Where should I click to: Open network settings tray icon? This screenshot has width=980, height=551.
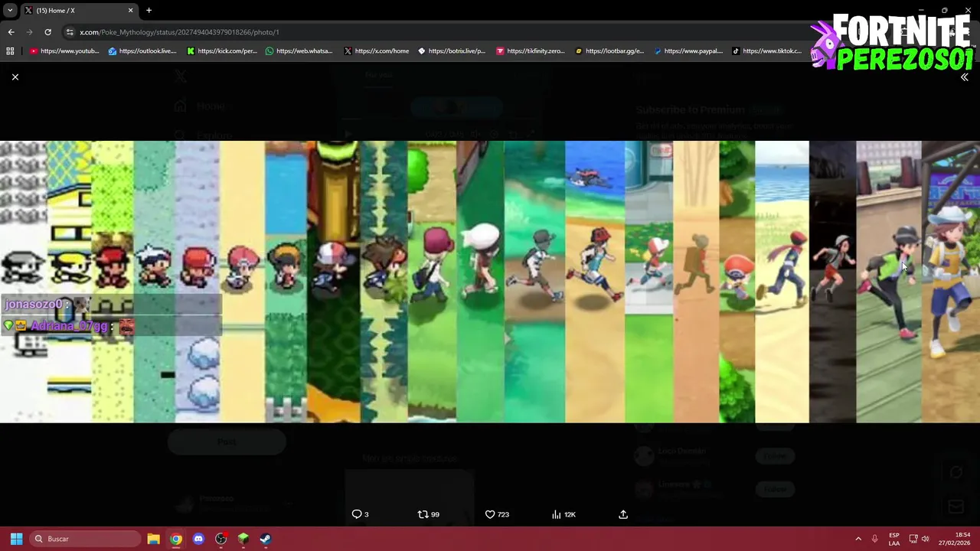pyautogui.click(x=913, y=539)
